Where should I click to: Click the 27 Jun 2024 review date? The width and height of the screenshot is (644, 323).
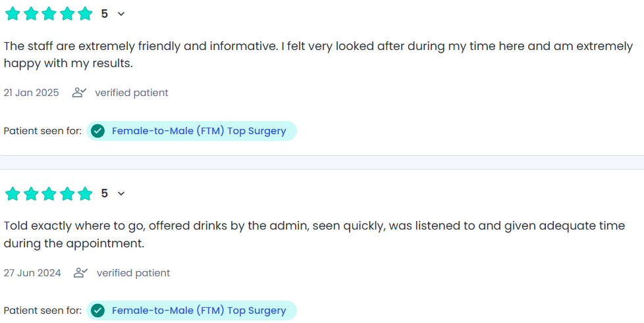click(32, 273)
